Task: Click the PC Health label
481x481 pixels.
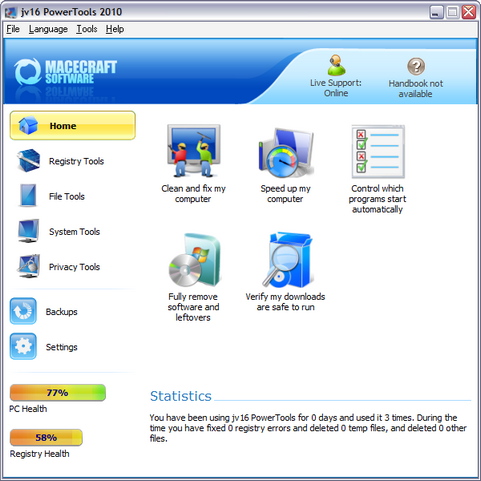Action: [x=28, y=409]
